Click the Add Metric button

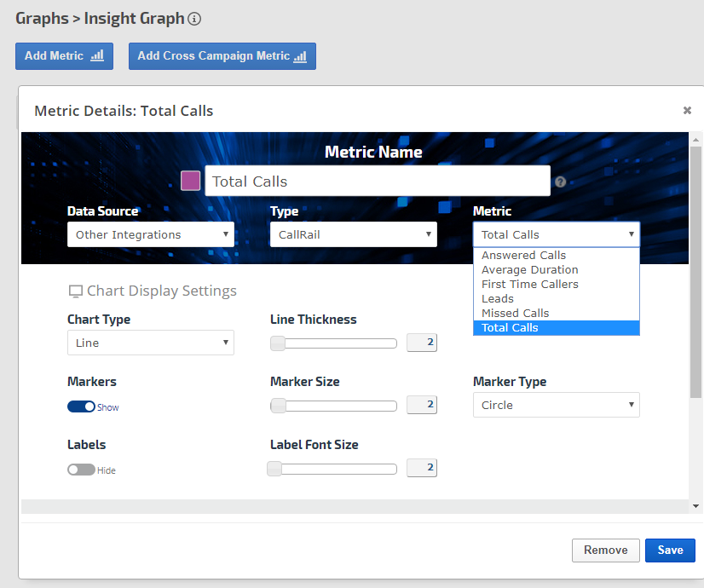(64, 56)
